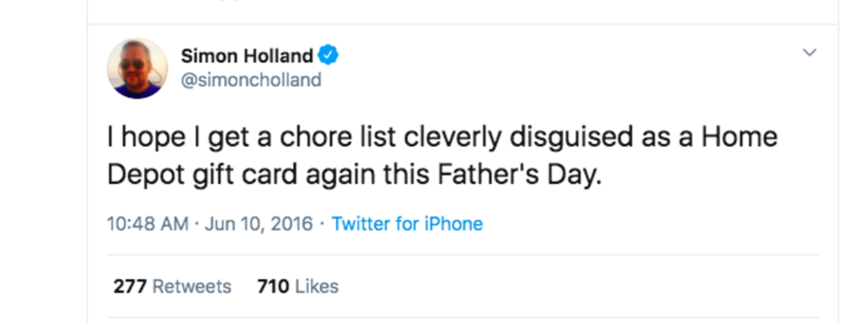
Task: Open the Simon Holland display name
Action: coord(247,55)
